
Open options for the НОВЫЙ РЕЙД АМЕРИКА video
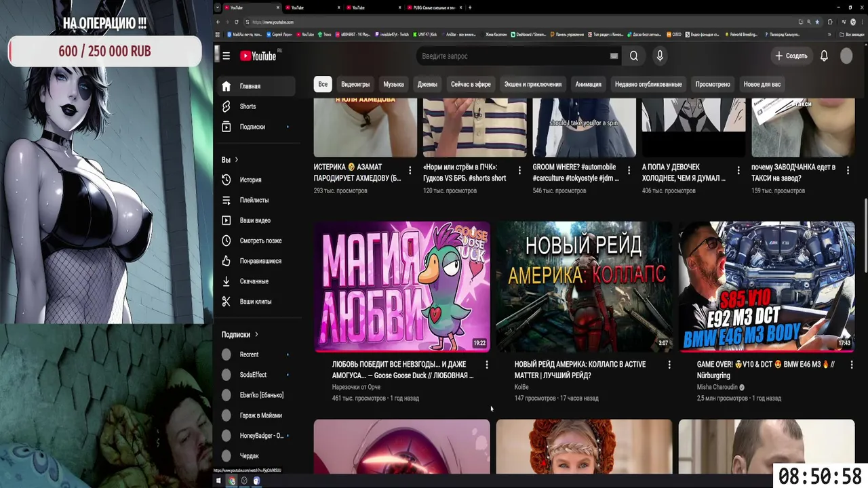tap(669, 365)
